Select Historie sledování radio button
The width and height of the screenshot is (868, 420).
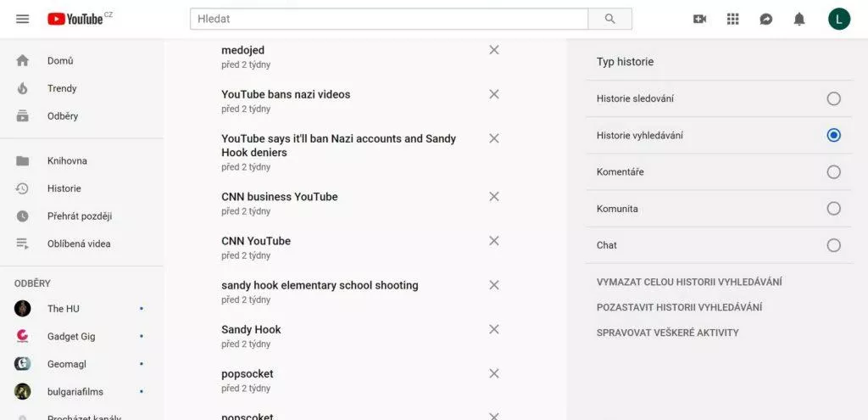(834, 98)
